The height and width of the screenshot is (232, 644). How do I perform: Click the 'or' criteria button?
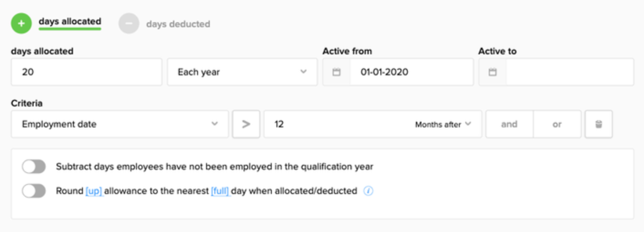[x=557, y=124]
